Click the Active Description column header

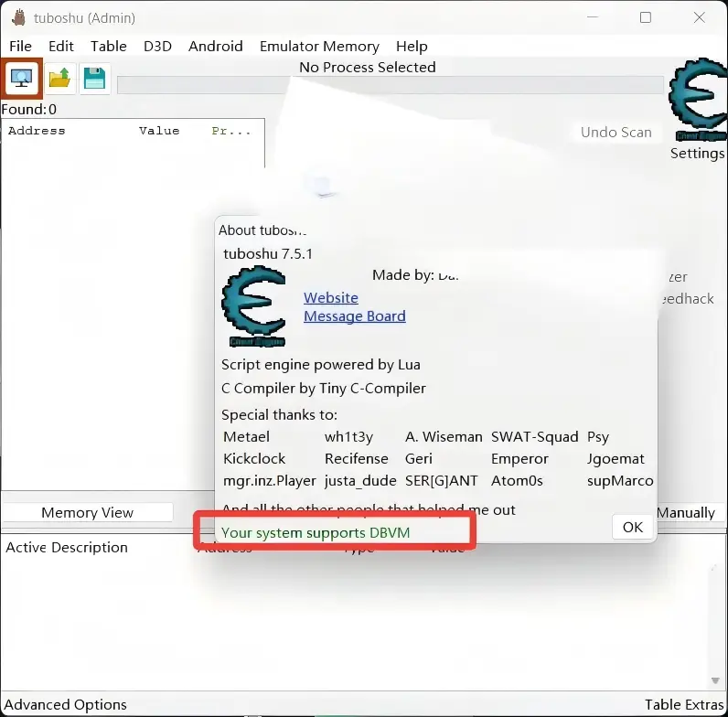point(67,548)
